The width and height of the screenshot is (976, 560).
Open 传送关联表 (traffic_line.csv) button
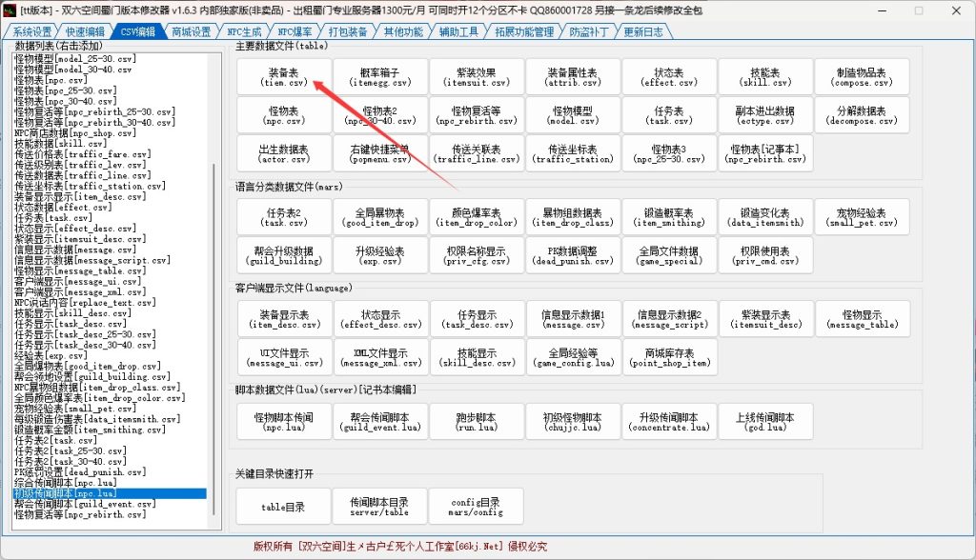tap(477, 153)
